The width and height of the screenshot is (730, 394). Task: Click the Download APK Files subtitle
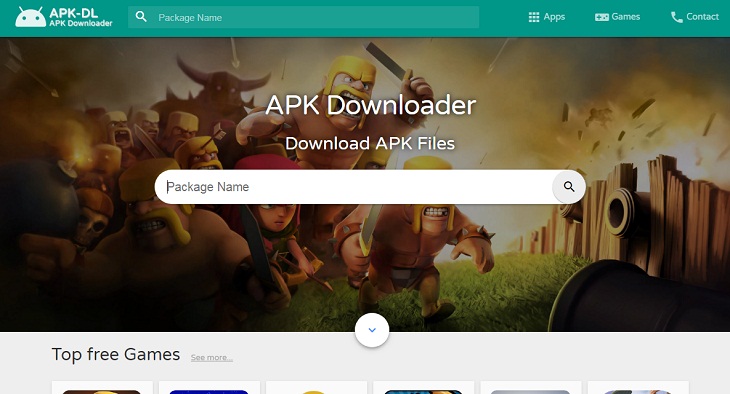click(370, 143)
